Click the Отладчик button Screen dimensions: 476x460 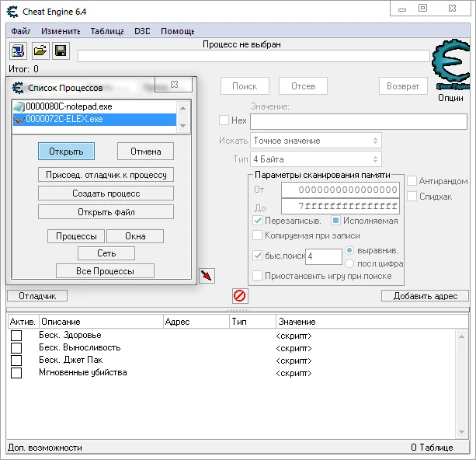[37, 296]
